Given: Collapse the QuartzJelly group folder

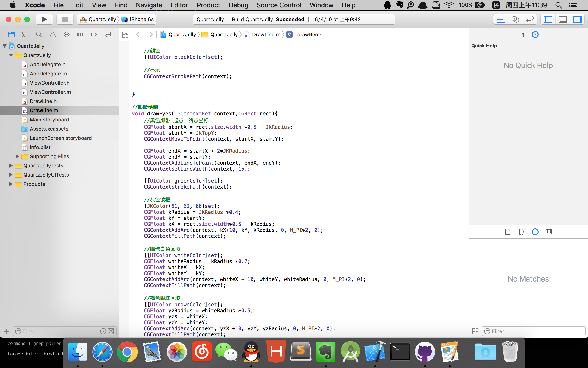Looking at the screenshot, I should click(11, 55).
